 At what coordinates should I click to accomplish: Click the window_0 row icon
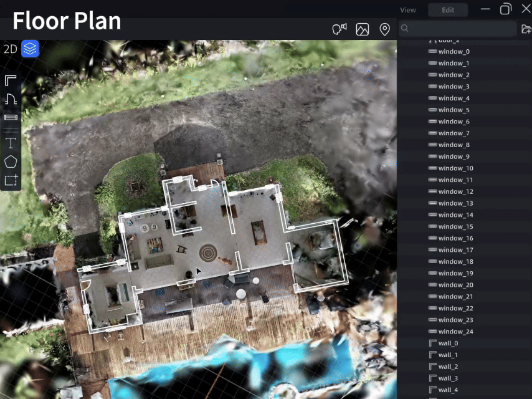(x=432, y=51)
